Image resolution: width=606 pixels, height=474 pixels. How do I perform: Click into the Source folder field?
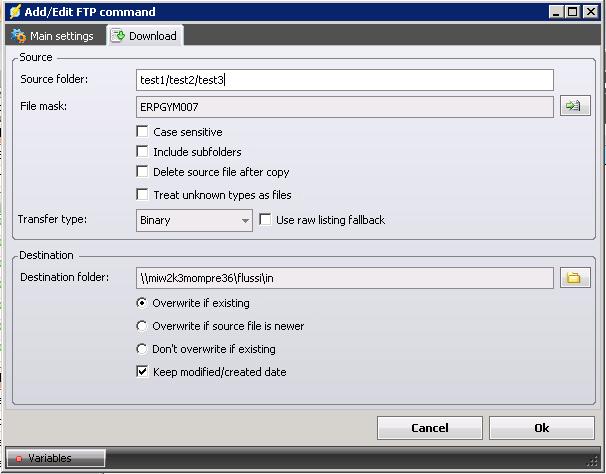click(344, 80)
